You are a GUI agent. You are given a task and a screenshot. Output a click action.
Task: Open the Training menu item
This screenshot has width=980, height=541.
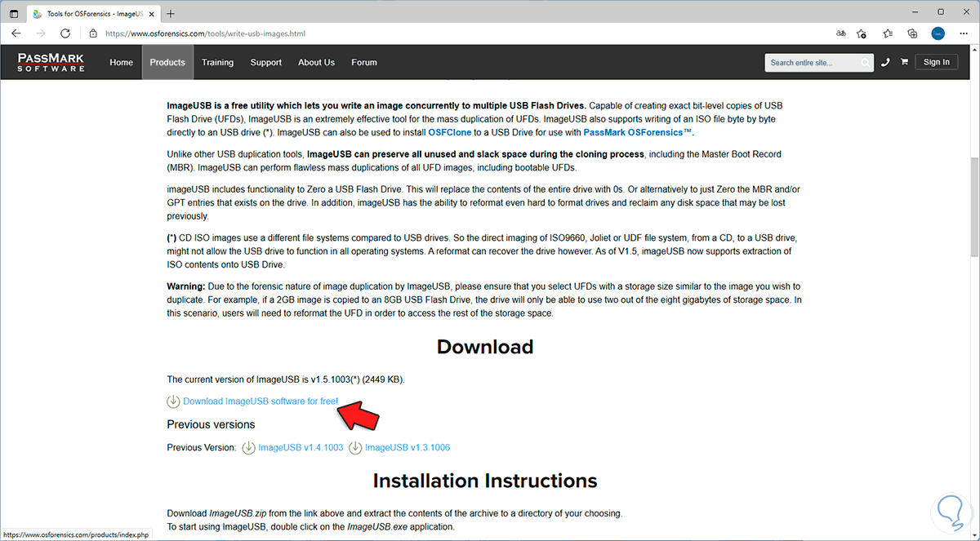(x=218, y=62)
